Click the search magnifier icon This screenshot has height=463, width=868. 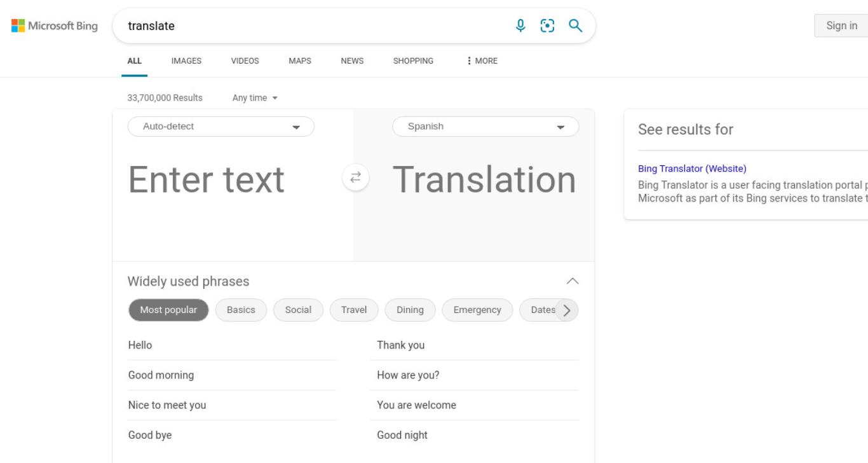[x=575, y=25]
